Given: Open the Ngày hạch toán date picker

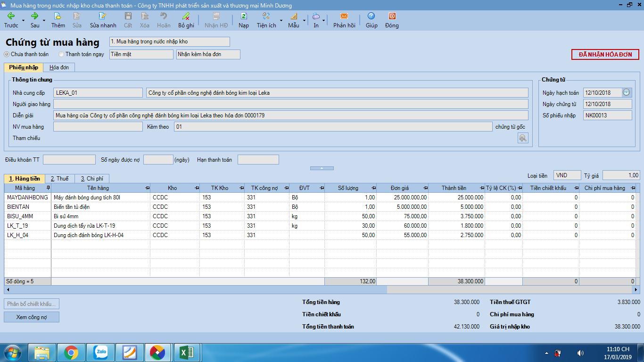Looking at the screenshot, I should click(x=626, y=92).
